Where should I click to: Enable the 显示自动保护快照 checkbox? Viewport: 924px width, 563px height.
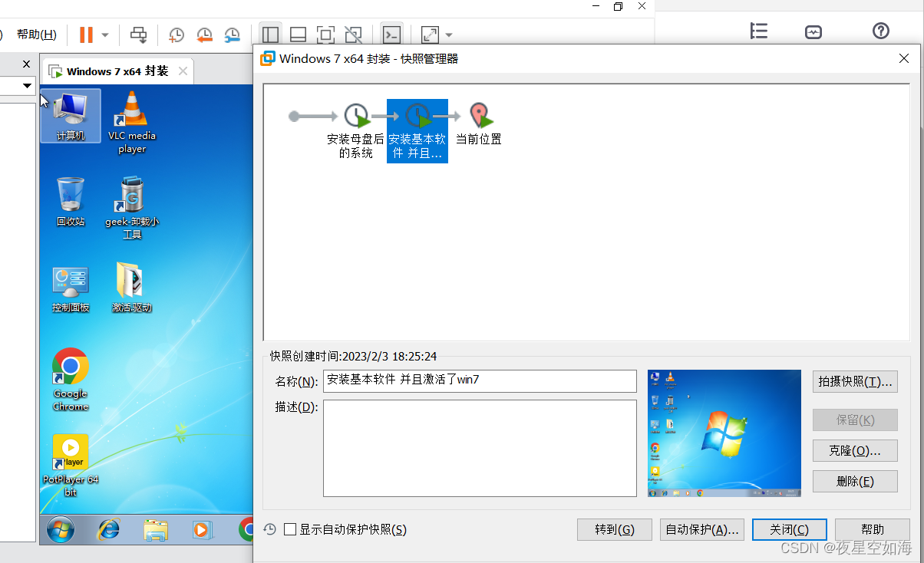pyautogui.click(x=289, y=529)
